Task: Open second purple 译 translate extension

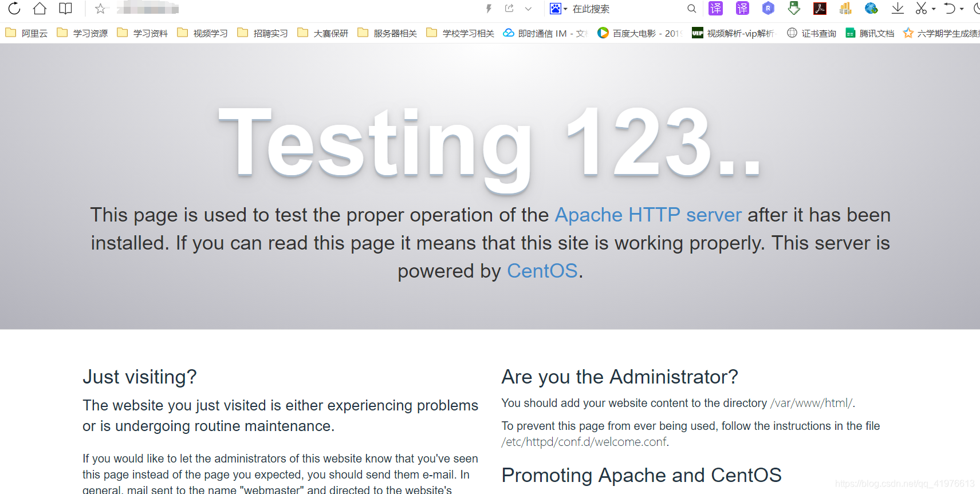Action: click(742, 9)
